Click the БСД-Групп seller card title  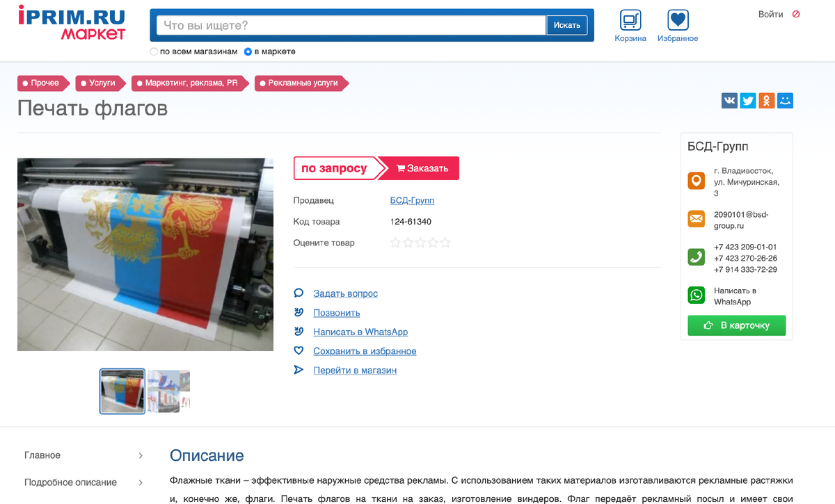click(717, 146)
